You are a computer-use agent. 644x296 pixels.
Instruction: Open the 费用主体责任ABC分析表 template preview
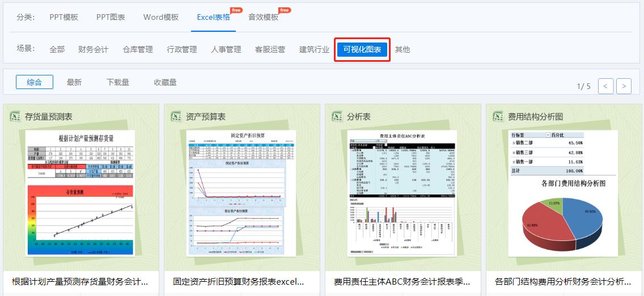coord(402,193)
